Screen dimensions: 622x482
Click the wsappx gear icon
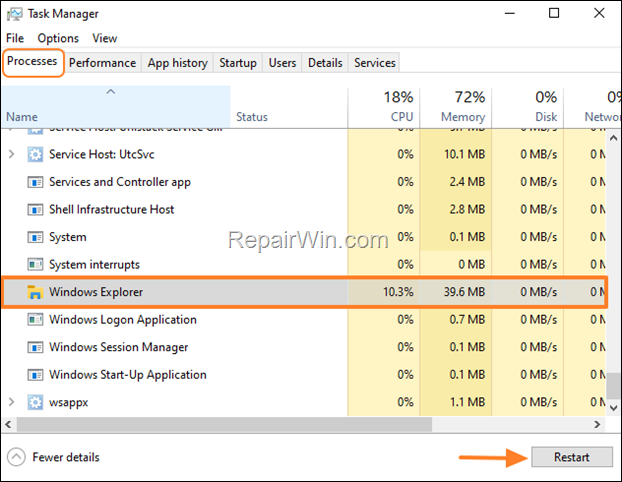35,402
